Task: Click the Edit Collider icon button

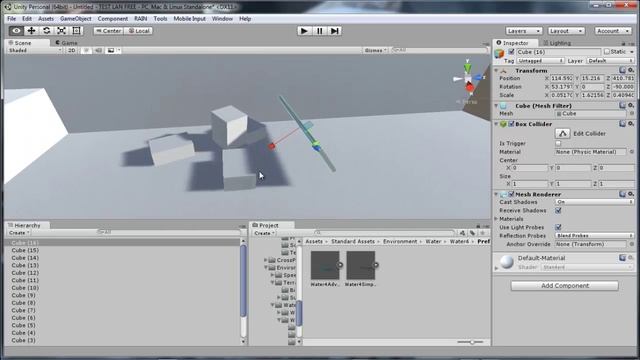Action: tap(562, 133)
